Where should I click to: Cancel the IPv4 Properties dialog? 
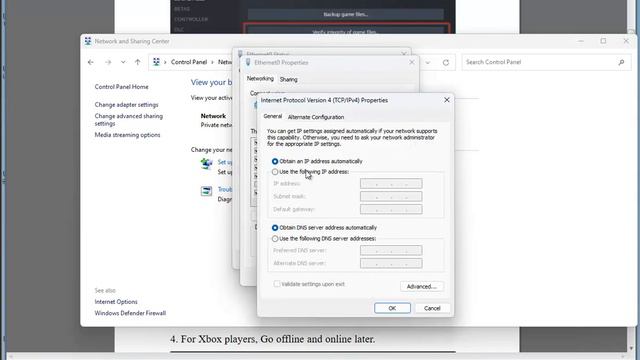(432, 308)
